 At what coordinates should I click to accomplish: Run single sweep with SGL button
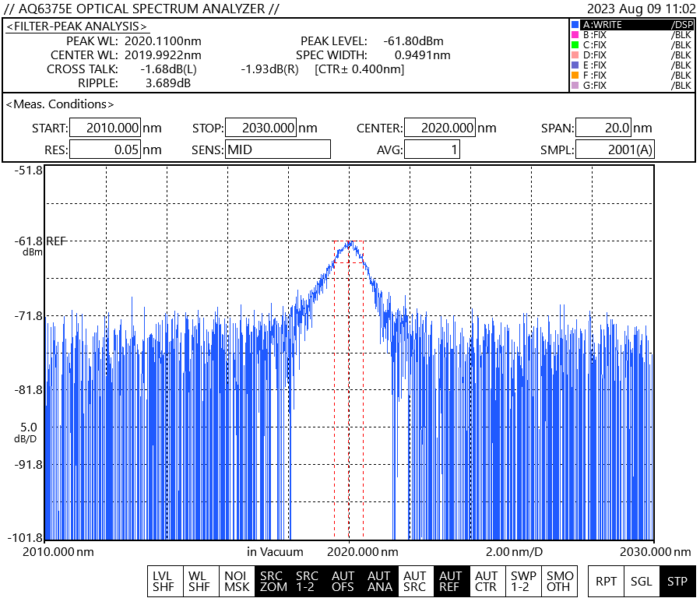[642, 581]
